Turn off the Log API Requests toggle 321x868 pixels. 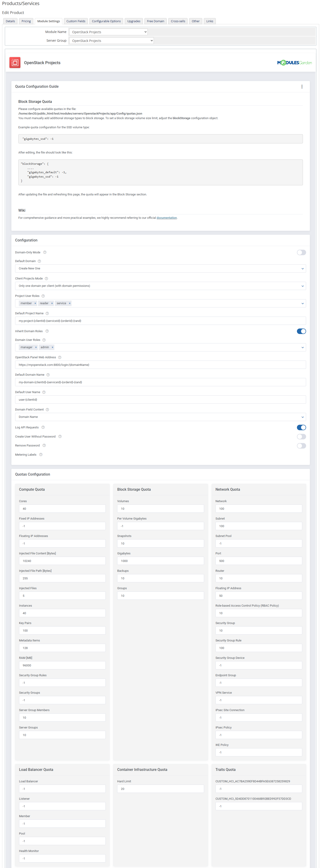pos(301,428)
